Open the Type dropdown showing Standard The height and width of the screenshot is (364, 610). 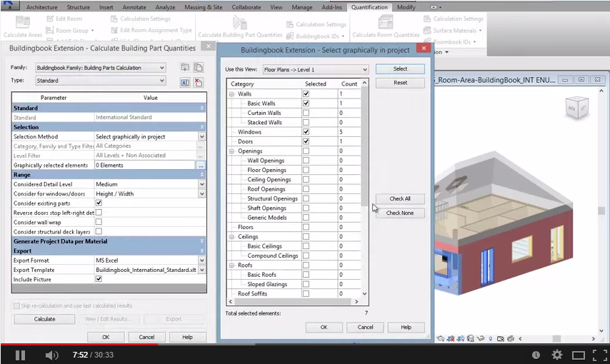[101, 81]
